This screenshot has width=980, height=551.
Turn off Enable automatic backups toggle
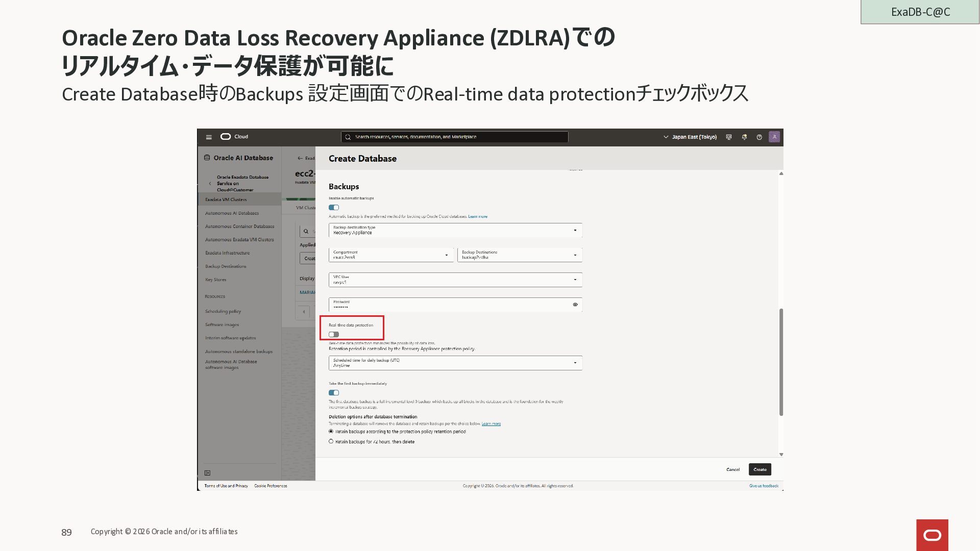(334, 208)
